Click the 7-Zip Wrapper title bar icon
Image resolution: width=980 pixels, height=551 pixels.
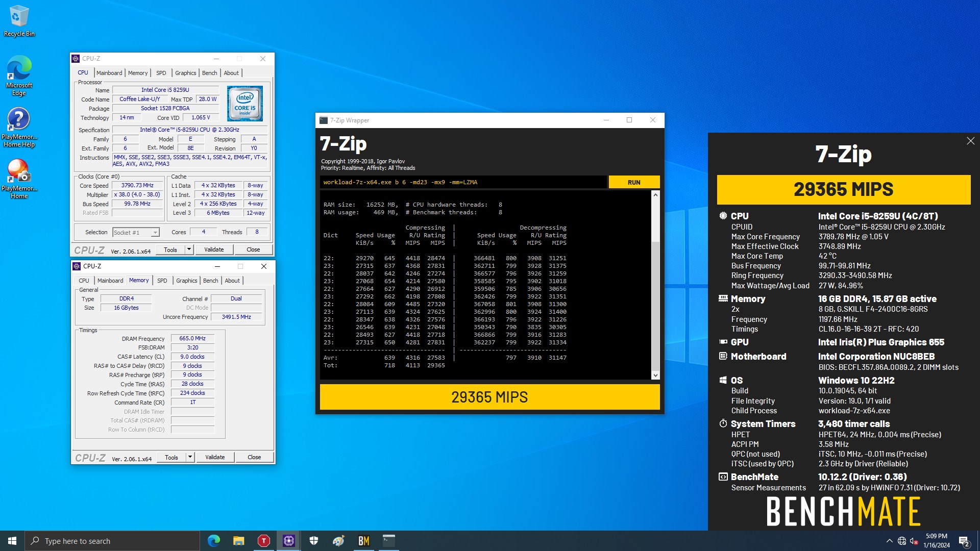pos(323,120)
